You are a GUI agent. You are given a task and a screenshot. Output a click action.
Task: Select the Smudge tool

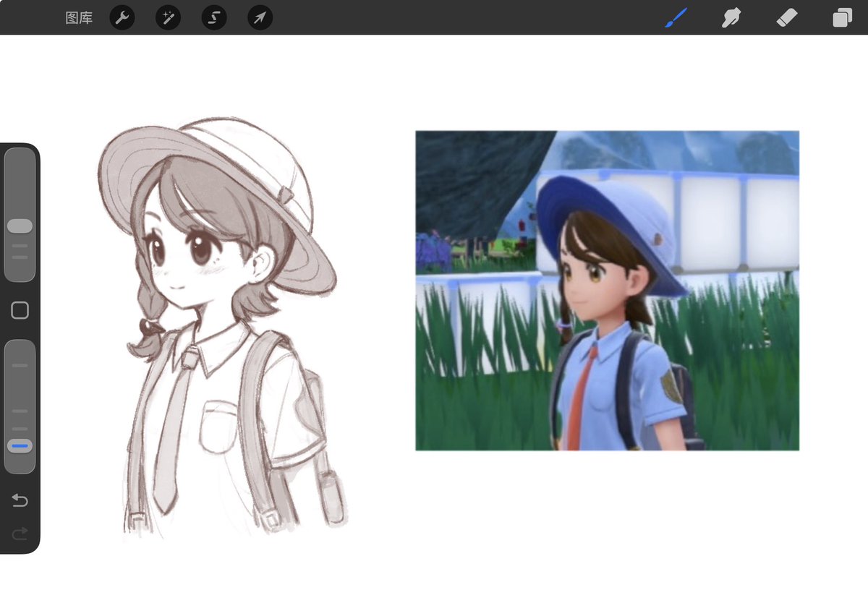click(x=731, y=17)
